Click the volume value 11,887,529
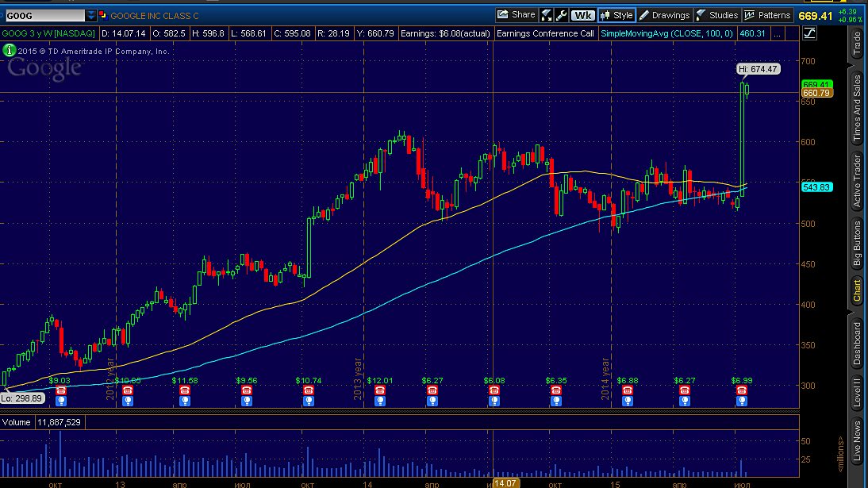 click(x=59, y=423)
